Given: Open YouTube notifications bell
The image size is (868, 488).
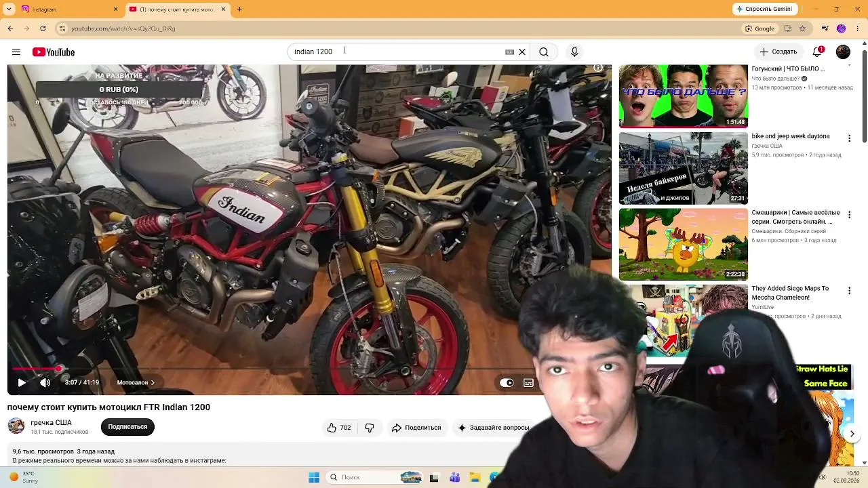Looking at the screenshot, I should tap(818, 52).
